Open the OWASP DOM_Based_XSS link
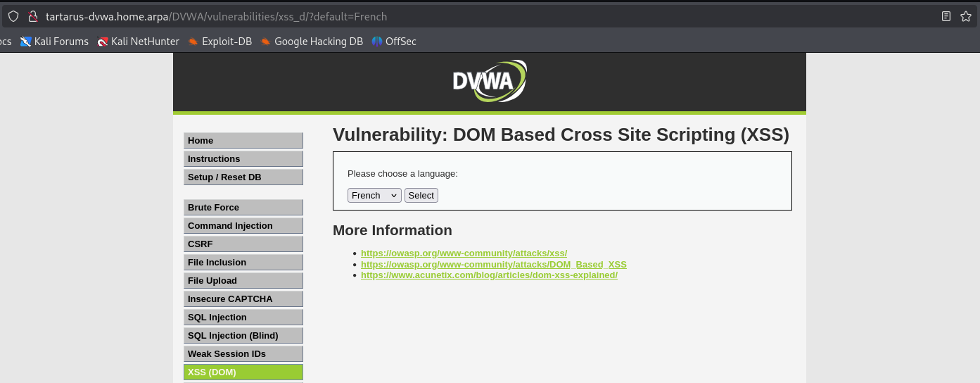The width and height of the screenshot is (980, 383). [x=493, y=265]
